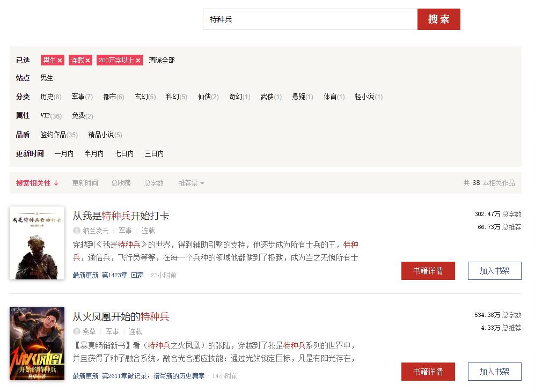Screen dimensions: 535x392
Task: Click the author avatar icon next to 燕草
Action: pos(76,331)
